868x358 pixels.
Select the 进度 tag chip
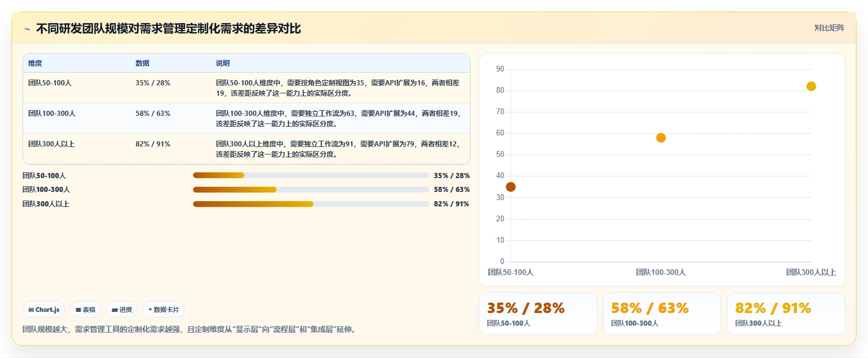coord(122,310)
